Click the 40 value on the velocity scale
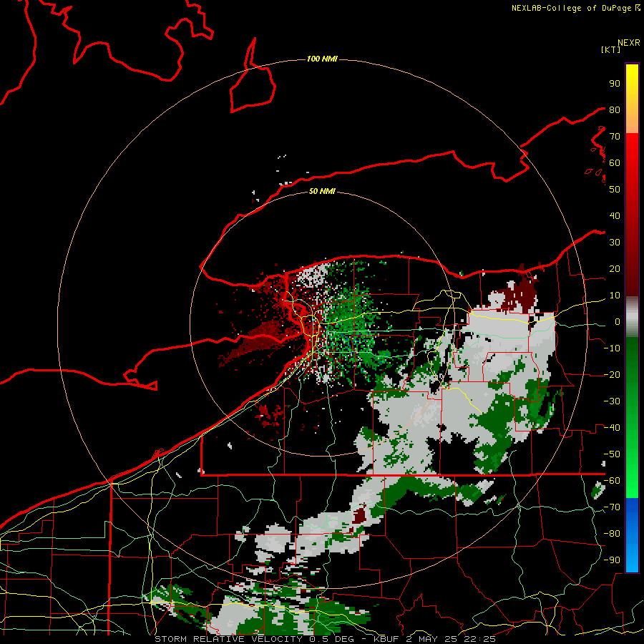The image size is (644, 644). coord(615,215)
